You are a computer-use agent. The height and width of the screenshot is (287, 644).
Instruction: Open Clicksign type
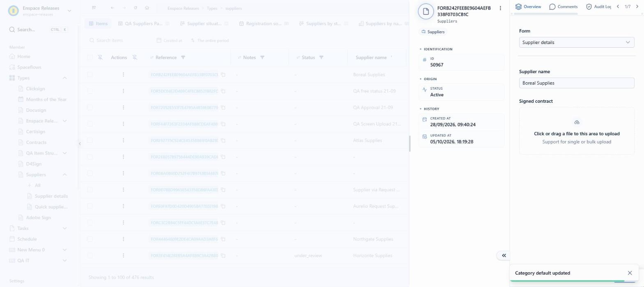pos(35,89)
